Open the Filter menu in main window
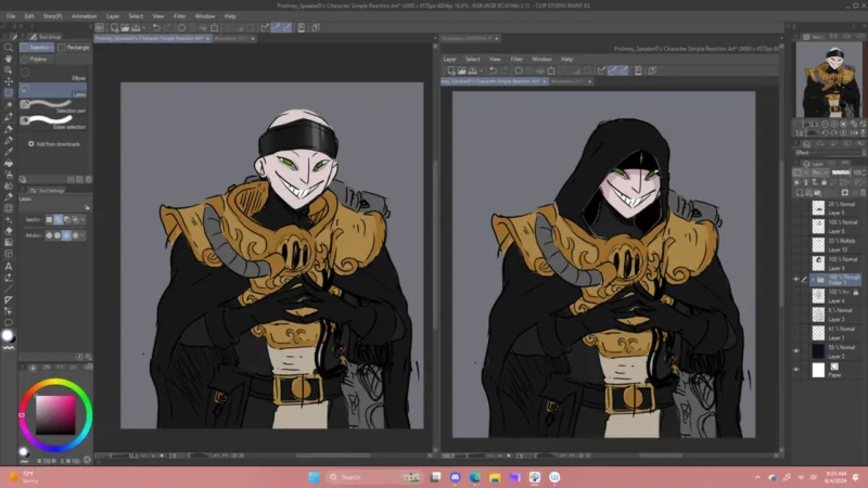This screenshot has height=488, width=868. pos(180,16)
